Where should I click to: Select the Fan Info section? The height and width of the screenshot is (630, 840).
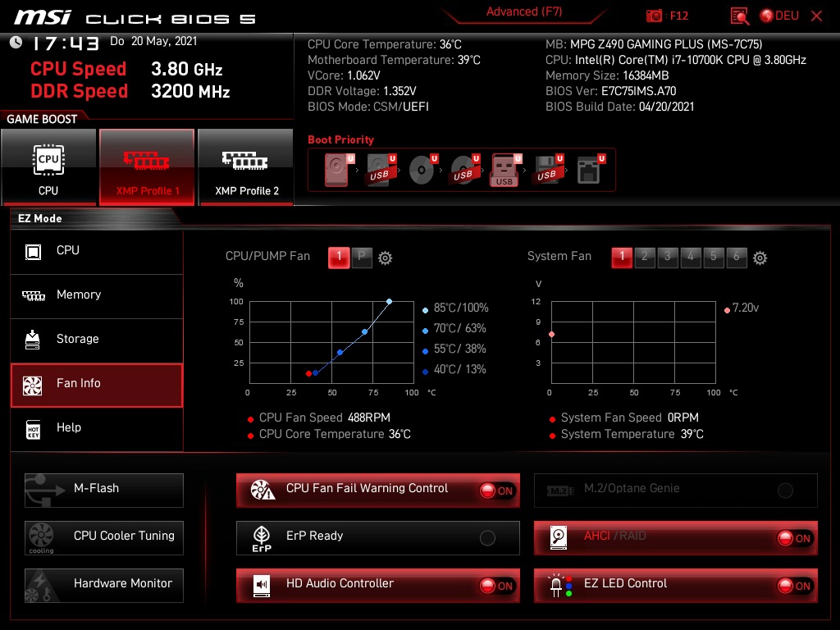coord(97,384)
